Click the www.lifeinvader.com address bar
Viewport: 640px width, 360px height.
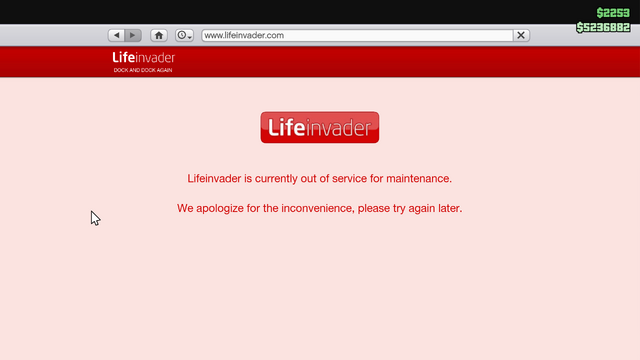tap(357, 36)
